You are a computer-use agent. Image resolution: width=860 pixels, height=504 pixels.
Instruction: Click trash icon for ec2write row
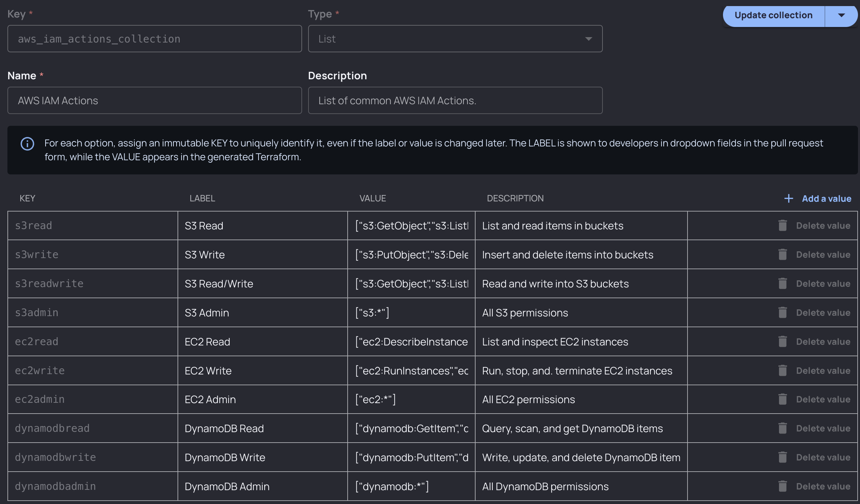(782, 370)
